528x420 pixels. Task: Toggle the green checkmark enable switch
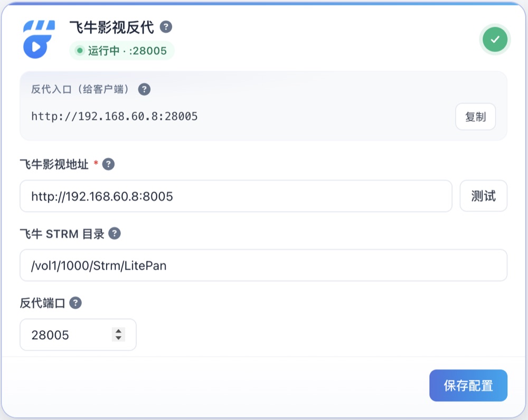tap(495, 40)
